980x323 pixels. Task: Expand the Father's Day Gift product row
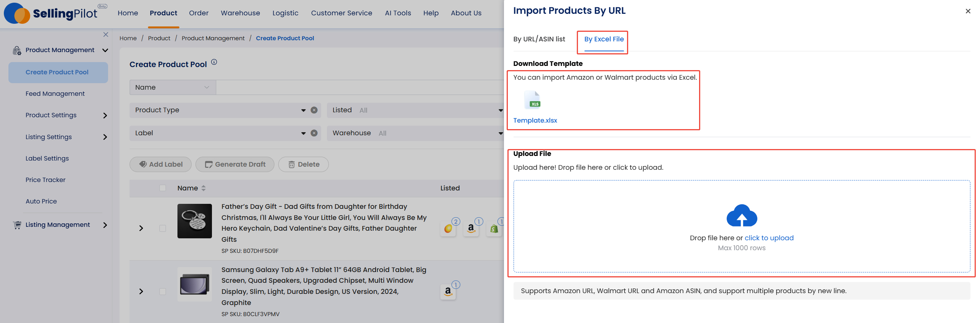coord(141,228)
